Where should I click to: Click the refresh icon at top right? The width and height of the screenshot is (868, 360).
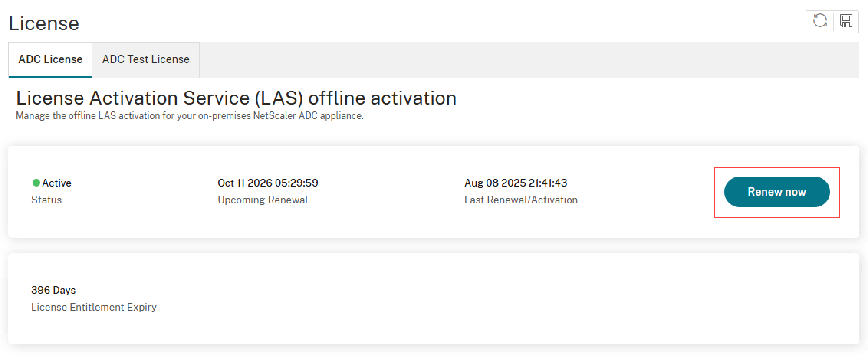820,21
